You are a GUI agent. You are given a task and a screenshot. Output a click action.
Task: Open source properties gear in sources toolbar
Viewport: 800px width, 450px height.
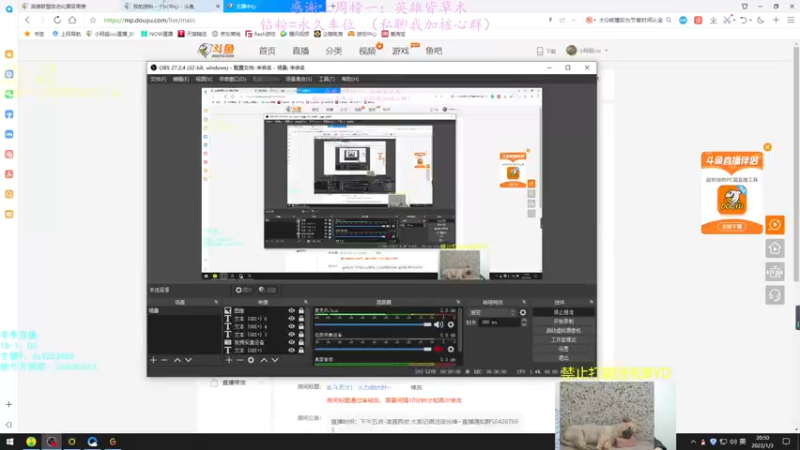(251, 360)
